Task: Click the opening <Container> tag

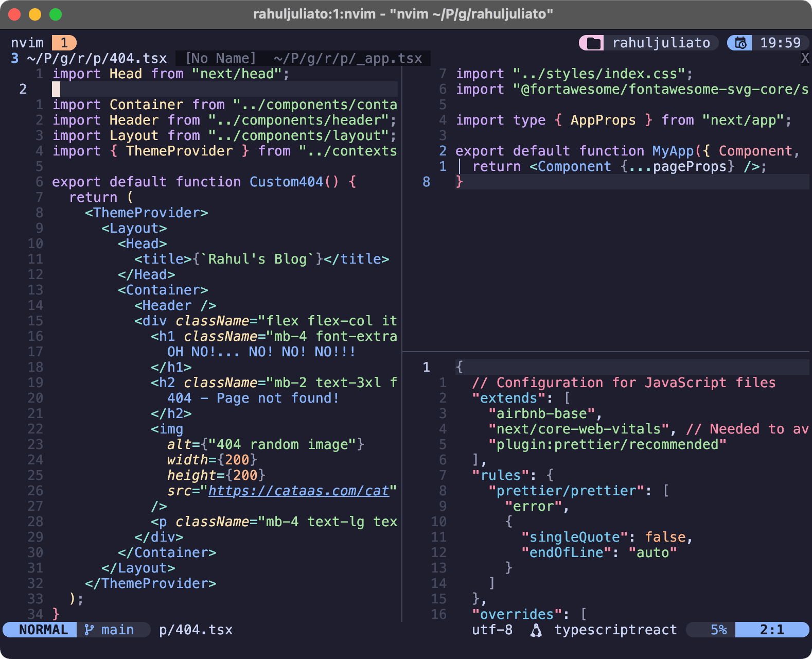Action: tap(163, 290)
